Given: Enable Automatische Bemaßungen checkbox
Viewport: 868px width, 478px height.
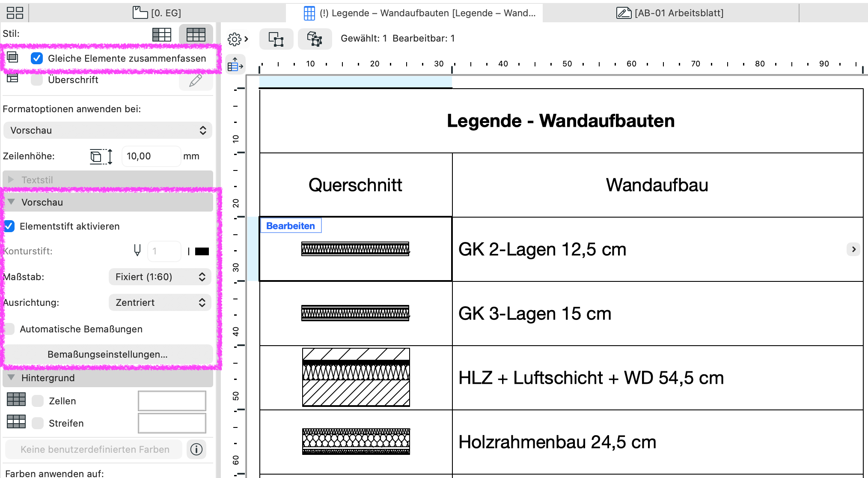Looking at the screenshot, I should click(9, 329).
